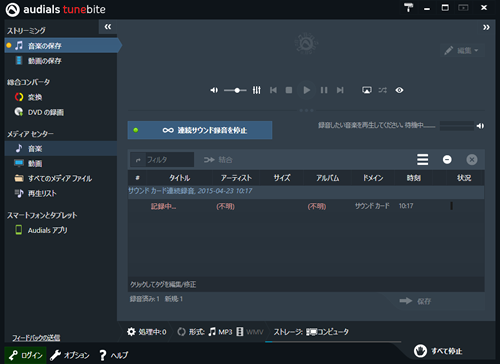Open 形式 format settings
This screenshot has height=364, width=500.
coord(191,332)
